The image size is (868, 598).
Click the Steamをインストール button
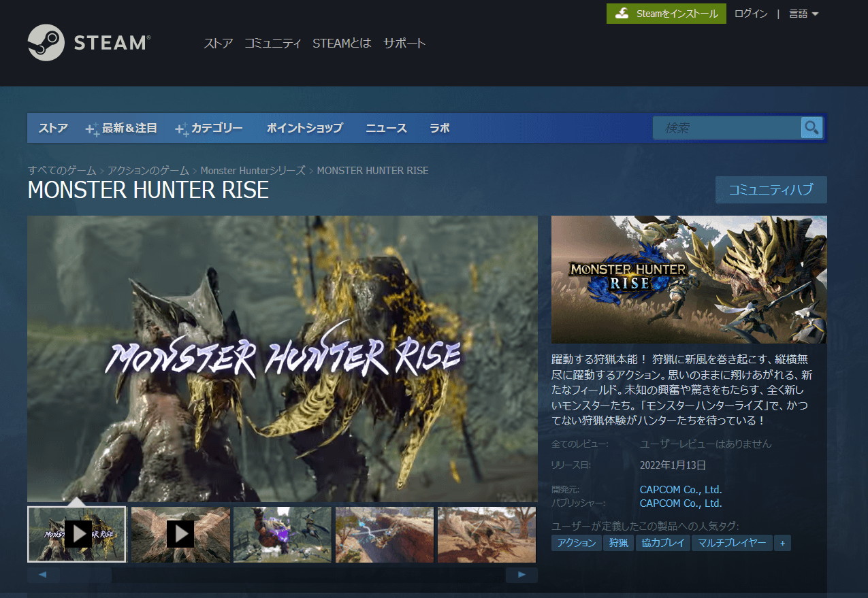click(x=666, y=14)
